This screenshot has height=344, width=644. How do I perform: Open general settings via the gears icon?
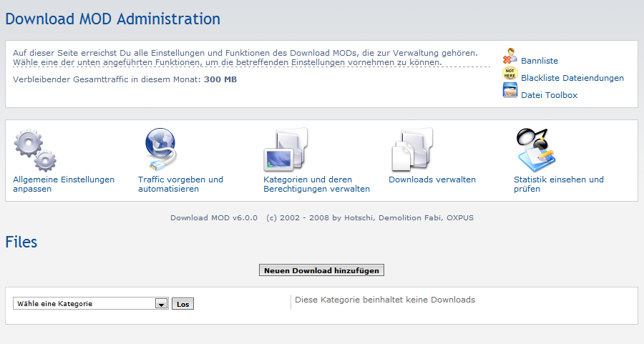coord(35,149)
